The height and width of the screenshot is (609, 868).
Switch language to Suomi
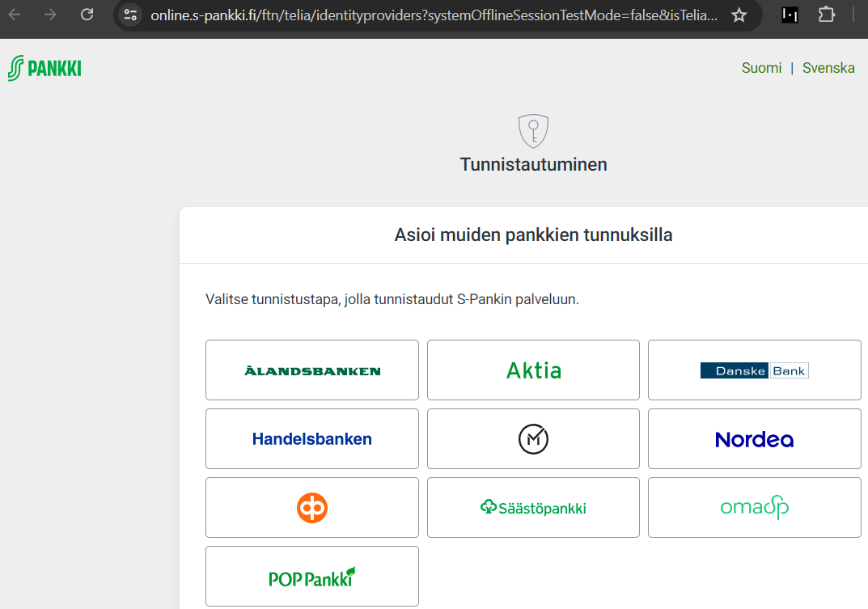762,68
